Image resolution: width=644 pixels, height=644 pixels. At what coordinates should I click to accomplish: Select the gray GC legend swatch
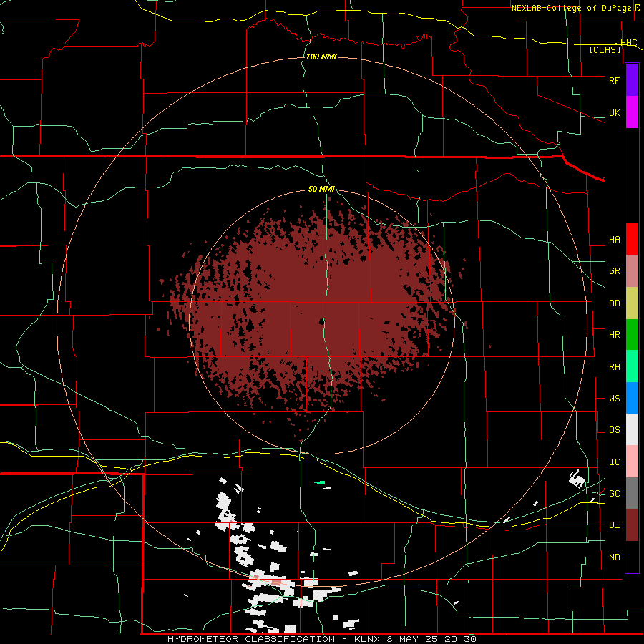point(632,493)
